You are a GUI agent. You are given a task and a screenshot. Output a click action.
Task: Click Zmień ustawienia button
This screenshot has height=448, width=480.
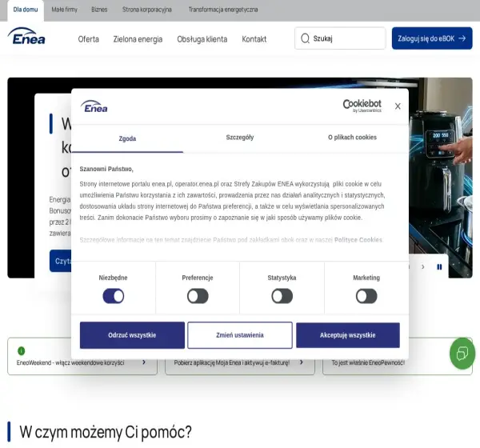coord(240,335)
